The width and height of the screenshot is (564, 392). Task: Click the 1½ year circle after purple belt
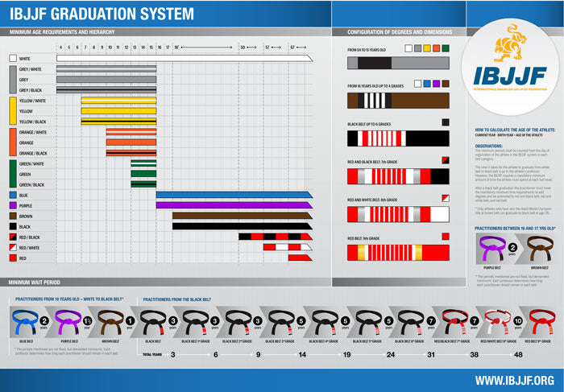[x=87, y=321]
